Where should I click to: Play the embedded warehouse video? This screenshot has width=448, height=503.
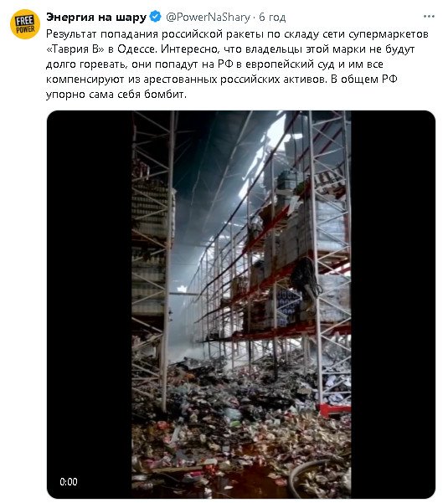(x=241, y=304)
